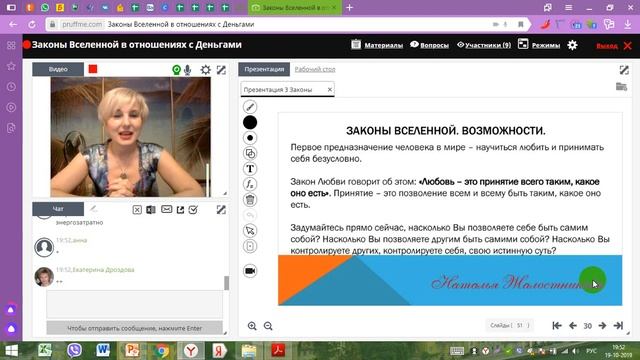The image size is (640, 360).
Task: Open the black color picker circle
Action: click(250, 122)
